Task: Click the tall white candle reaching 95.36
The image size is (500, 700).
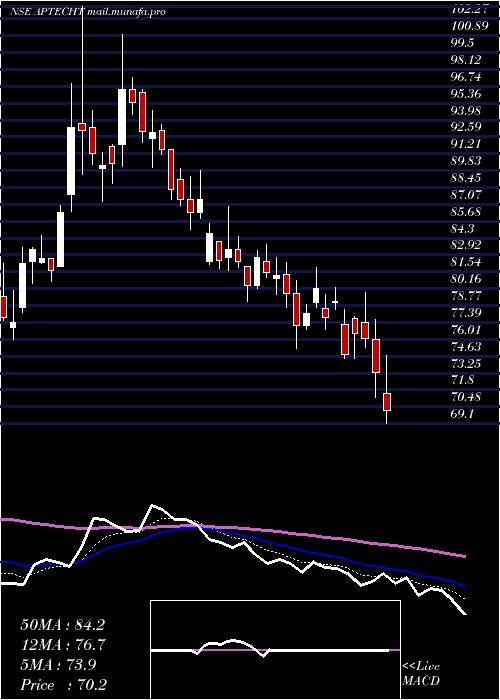Action: (122, 117)
